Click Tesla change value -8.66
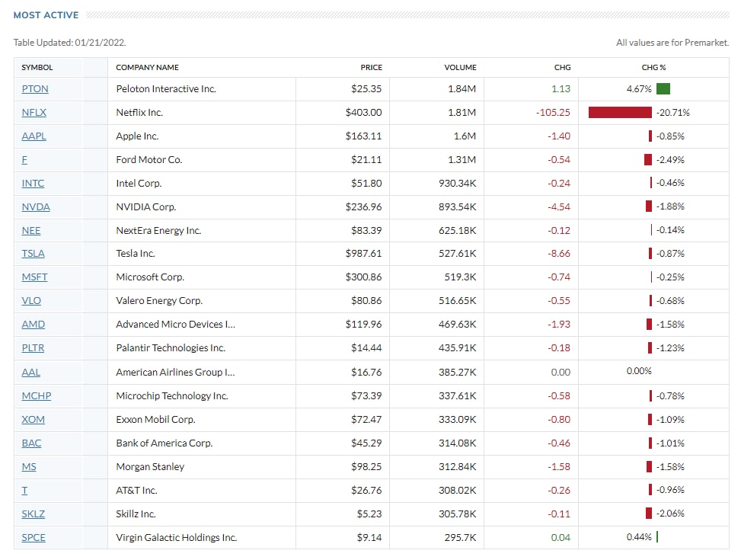 pos(559,254)
